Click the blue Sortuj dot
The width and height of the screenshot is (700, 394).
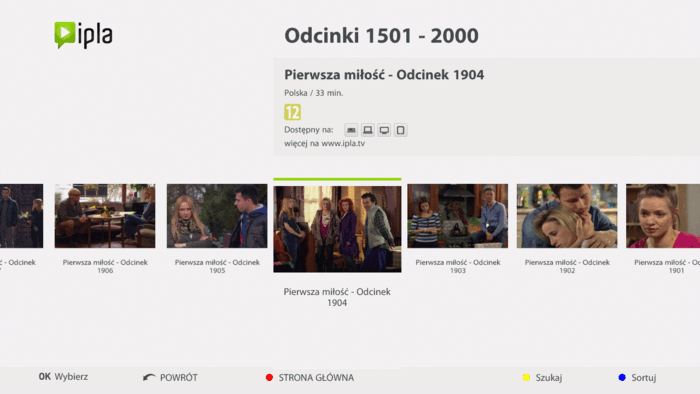[x=622, y=377]
